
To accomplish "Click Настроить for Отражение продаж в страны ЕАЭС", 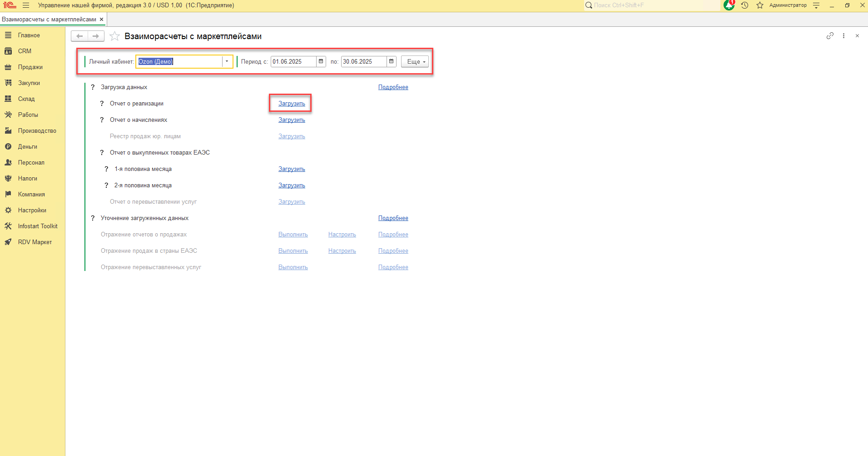I will [342, 251].
